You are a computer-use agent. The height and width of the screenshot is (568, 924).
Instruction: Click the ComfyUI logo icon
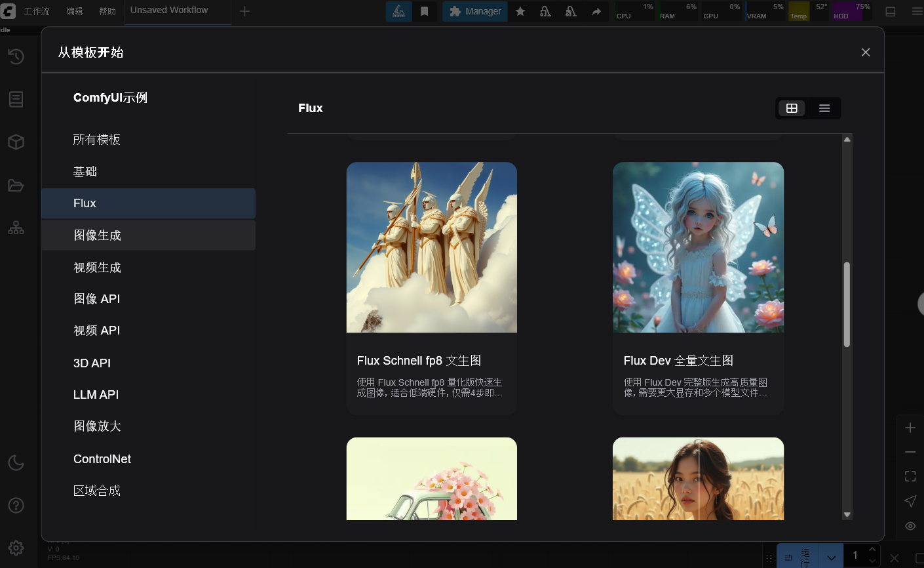pos(8,11)
